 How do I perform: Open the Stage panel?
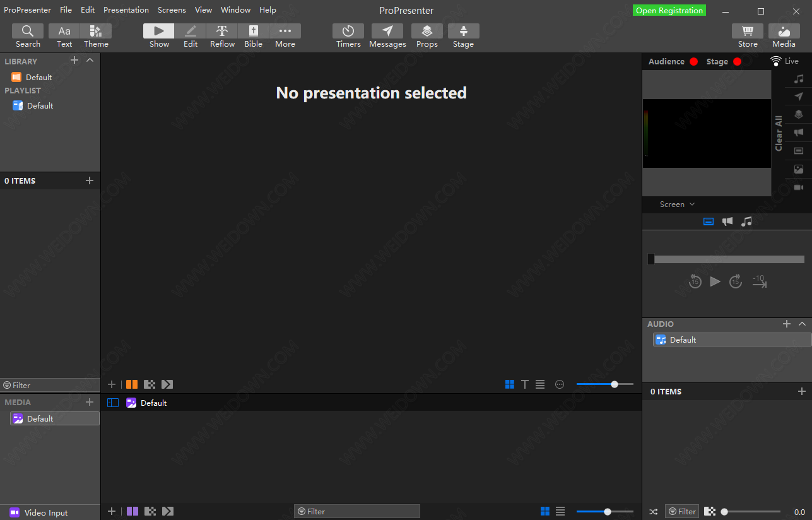click(x=463, y=36)
